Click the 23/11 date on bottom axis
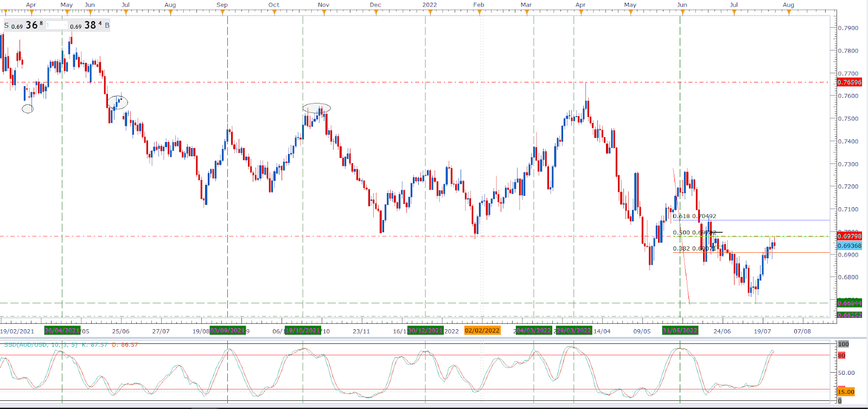The height and width of the screenshot is (409, 868). tap(361, 331)
